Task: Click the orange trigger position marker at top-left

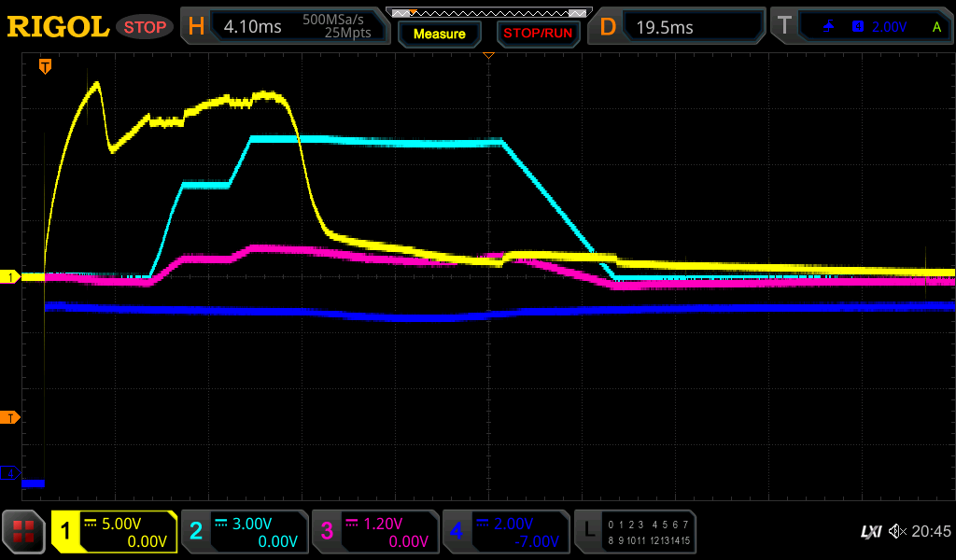Action: [44, 66]
